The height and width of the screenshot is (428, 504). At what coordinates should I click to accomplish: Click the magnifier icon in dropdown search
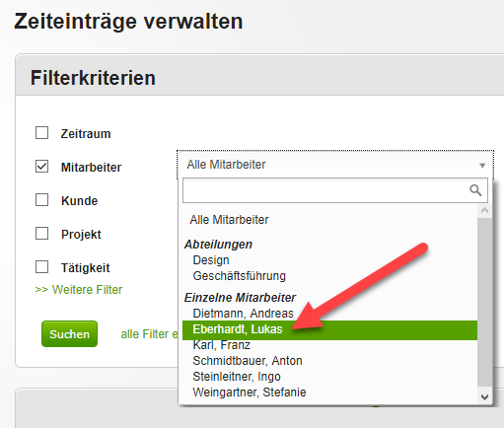(x=475, y=190)
